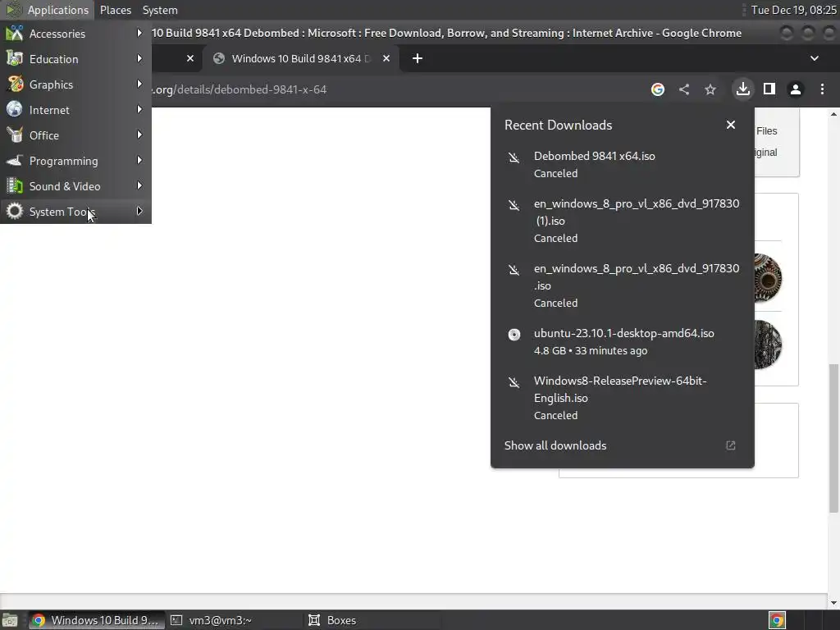Click the Google icon in address bar

(x=658, y=89)
